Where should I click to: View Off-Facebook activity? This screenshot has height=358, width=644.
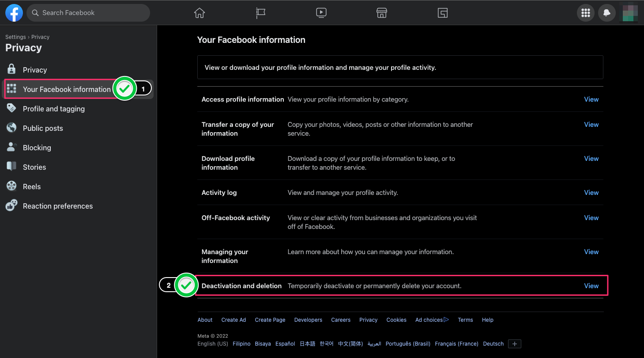591,218
